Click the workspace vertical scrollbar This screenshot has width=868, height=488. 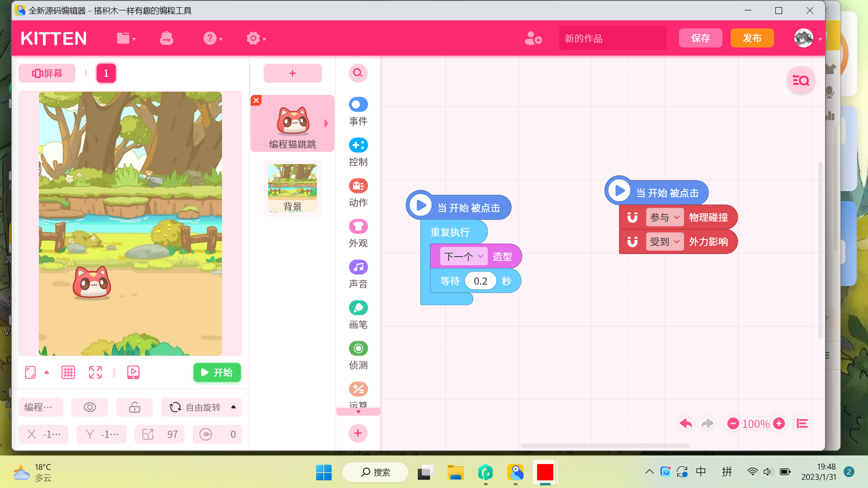[820, 250]
